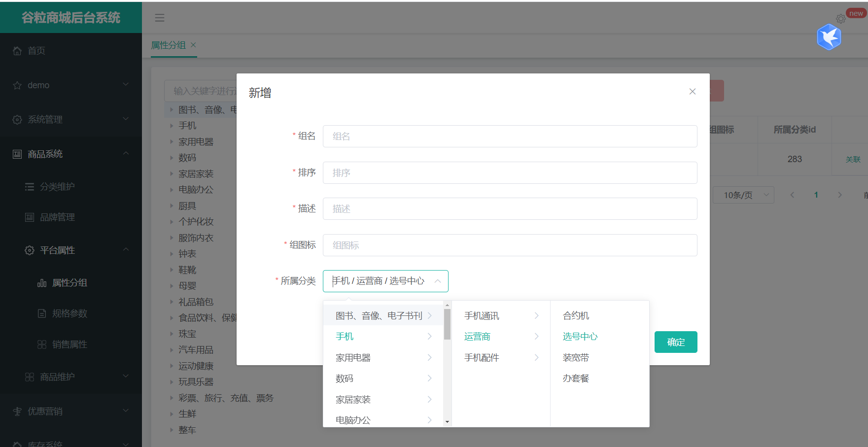
Task: Click the gear icon beside 平台属性
Action: click(30, 250)
